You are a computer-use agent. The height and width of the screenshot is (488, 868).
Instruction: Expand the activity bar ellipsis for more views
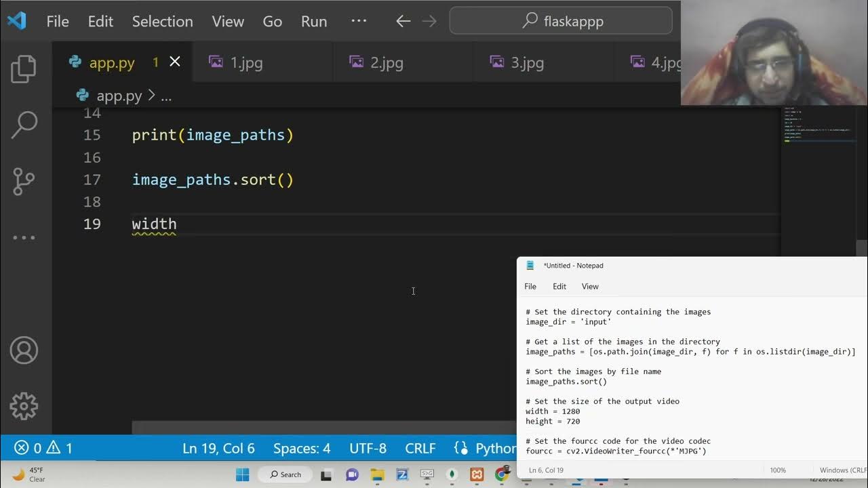click(24, 238)
